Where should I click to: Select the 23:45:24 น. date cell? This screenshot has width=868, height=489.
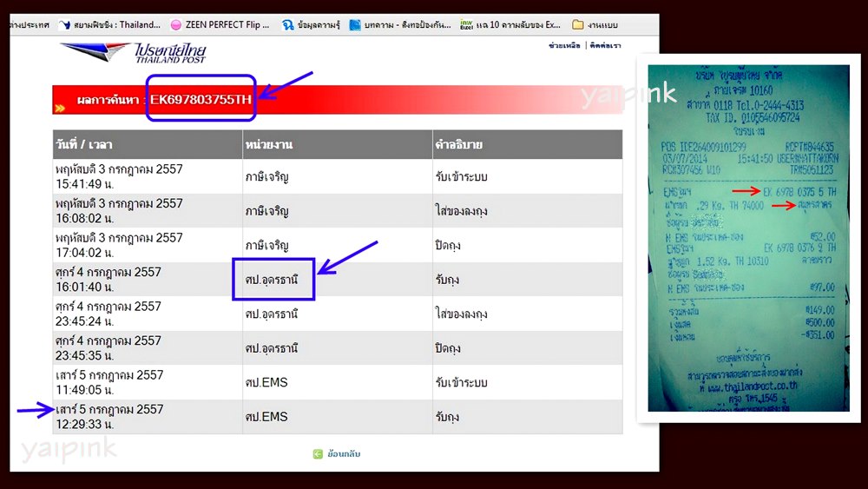[x=148, y=314]
